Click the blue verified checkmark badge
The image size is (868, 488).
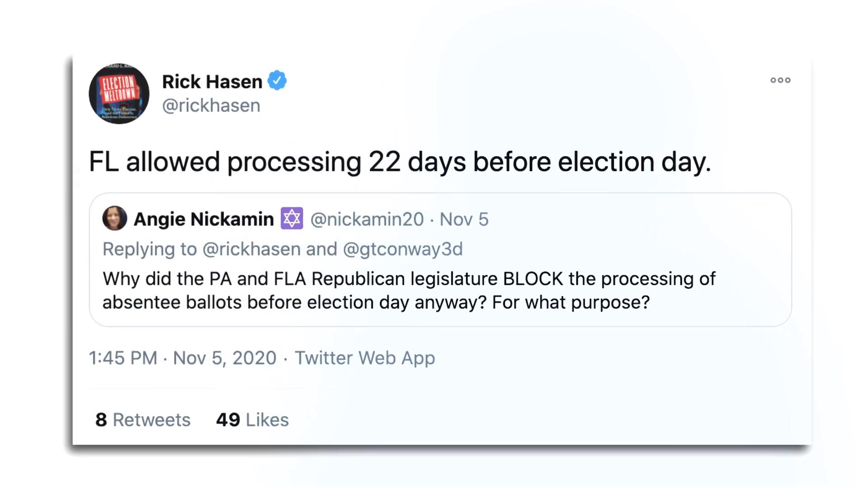click(x=277, y=81)
